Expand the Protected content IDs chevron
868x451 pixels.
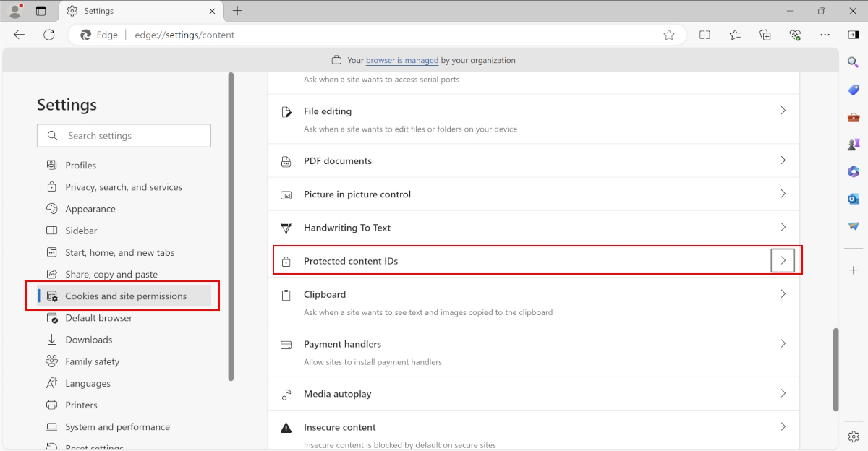coord(783,261)
